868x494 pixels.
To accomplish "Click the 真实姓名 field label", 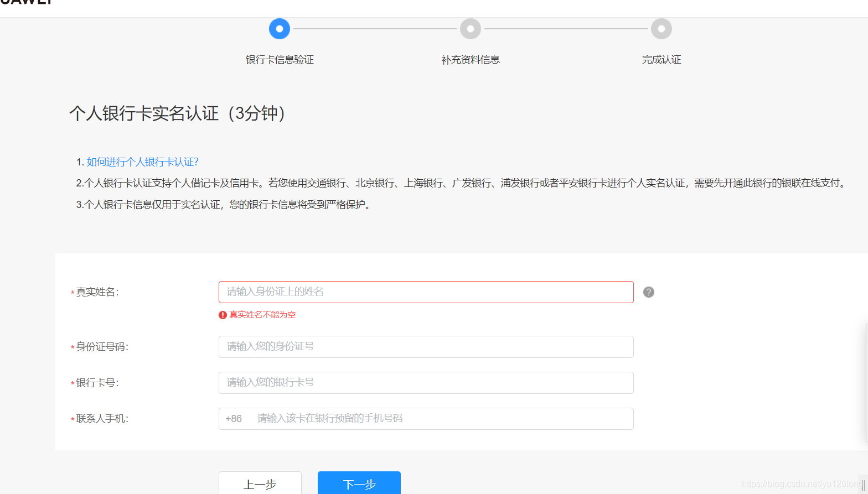I will coord(97,292).
